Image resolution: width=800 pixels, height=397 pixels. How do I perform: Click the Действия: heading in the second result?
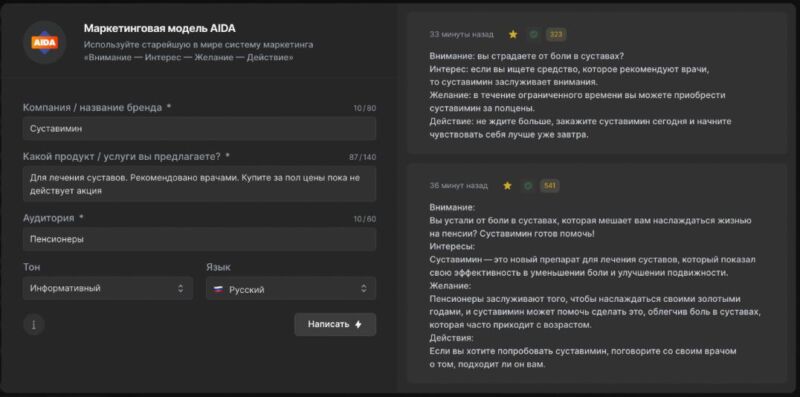click(x=452, y=338)
